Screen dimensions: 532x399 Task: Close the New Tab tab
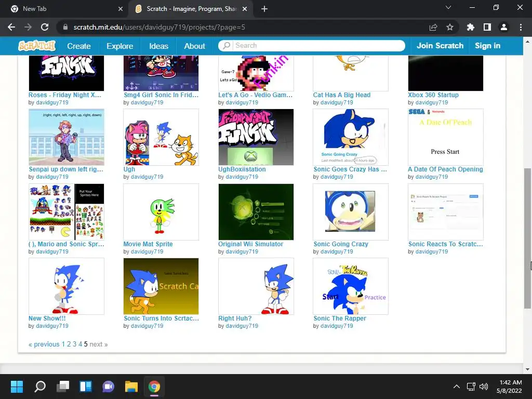(121, 9)
